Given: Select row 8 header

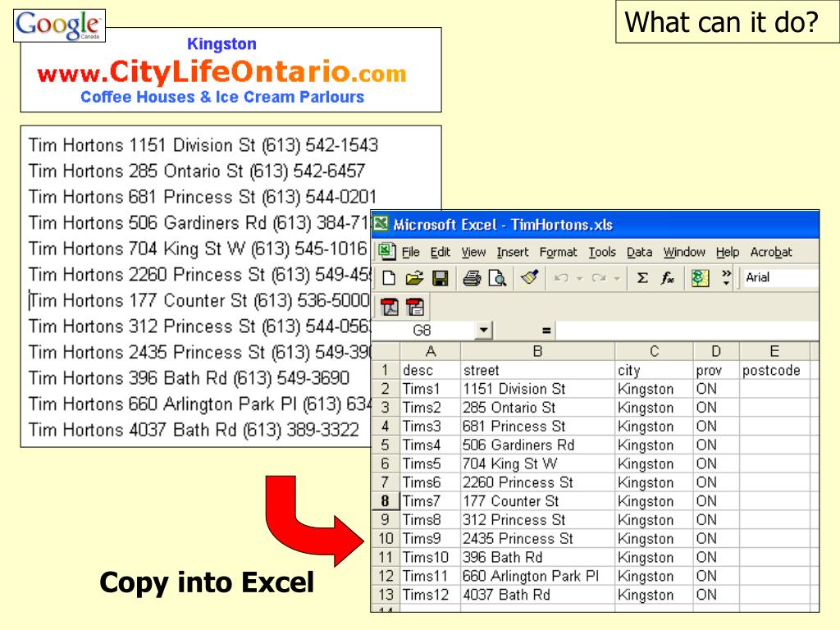Looking at the screenshot, I should [386, 501].
